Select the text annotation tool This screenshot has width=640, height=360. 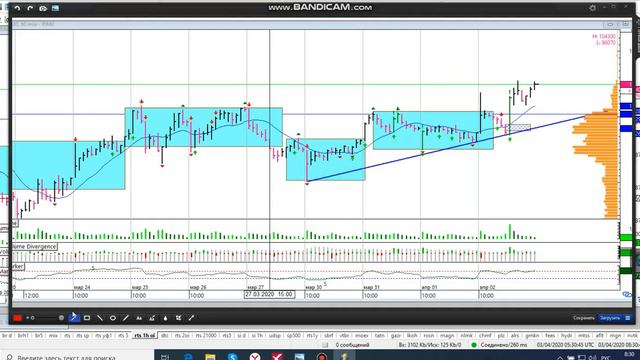[139, 318]
